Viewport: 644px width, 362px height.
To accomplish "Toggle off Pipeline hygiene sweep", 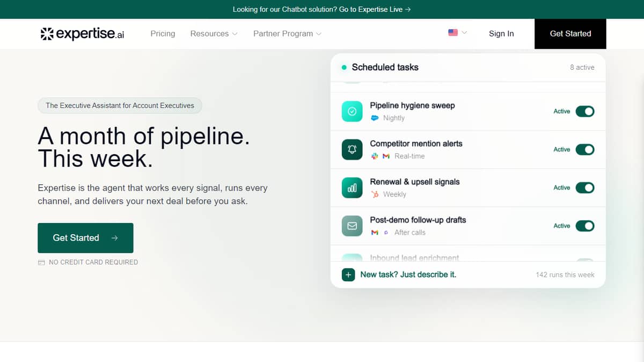I will click(x=585, y=111).
